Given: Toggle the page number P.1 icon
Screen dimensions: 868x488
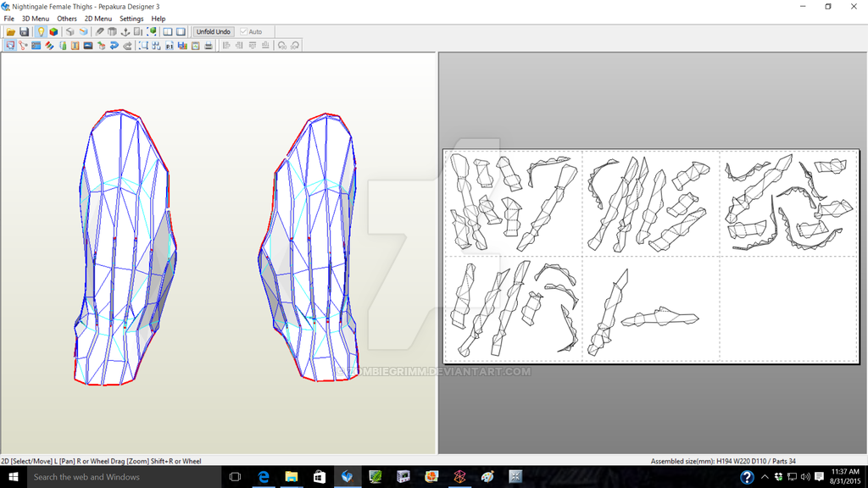Looking at the screenshot, I should pos(170,46).
